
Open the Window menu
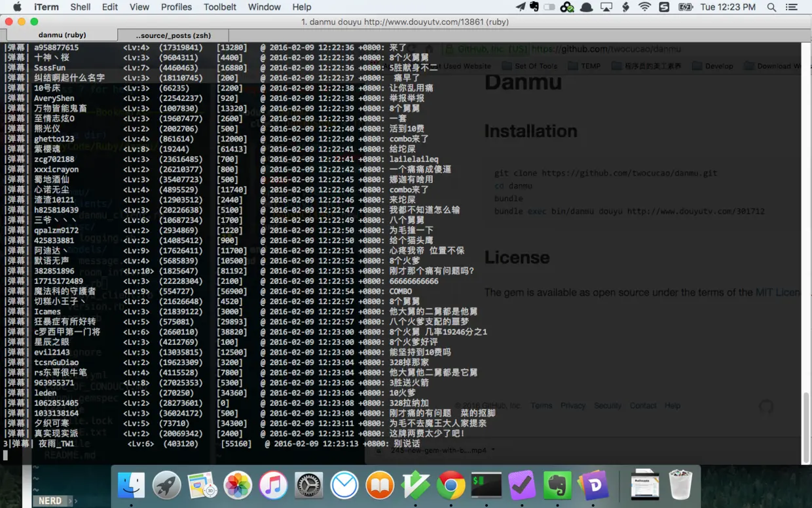(x=265, y=7)
